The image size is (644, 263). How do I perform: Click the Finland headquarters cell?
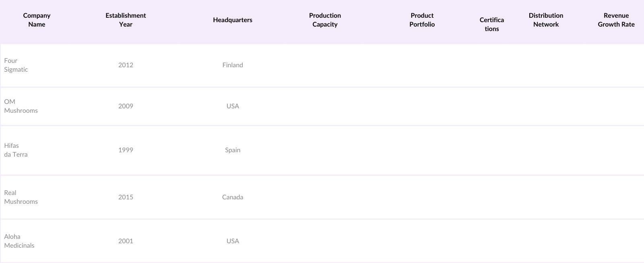(233, 65)
